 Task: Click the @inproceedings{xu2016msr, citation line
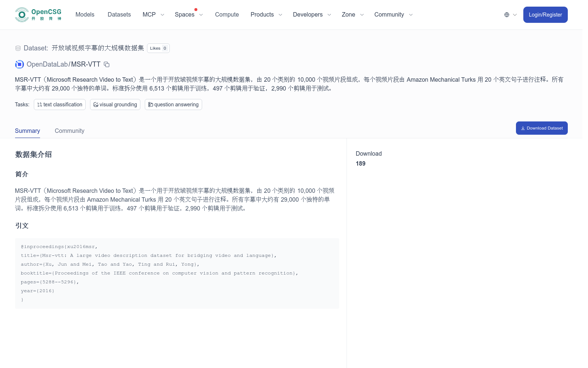59,247
